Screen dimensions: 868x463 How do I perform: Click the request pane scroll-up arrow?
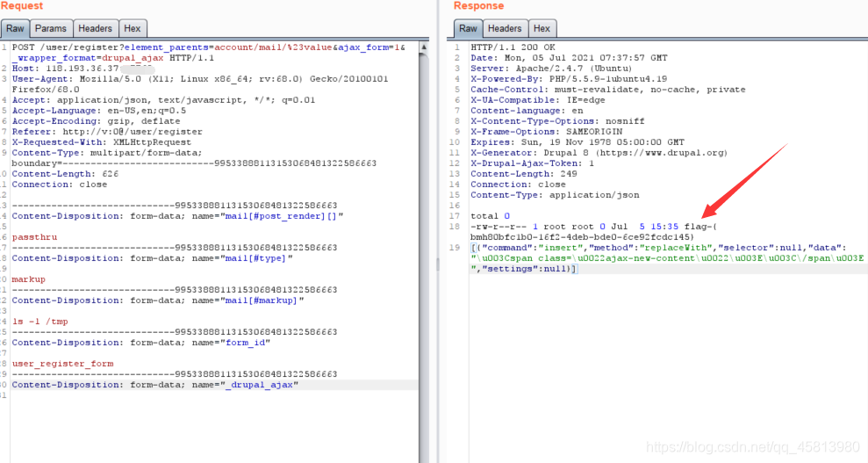point(424,47)
